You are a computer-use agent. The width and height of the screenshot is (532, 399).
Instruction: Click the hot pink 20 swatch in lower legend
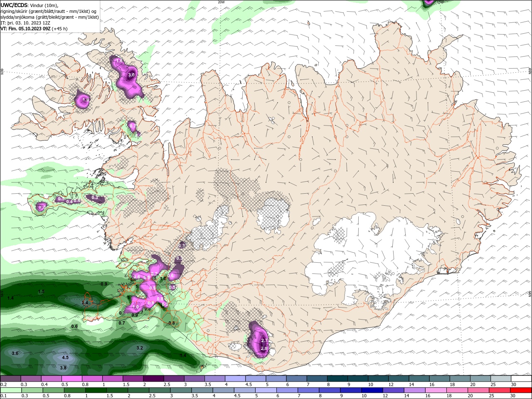click(x=479, y=390)
